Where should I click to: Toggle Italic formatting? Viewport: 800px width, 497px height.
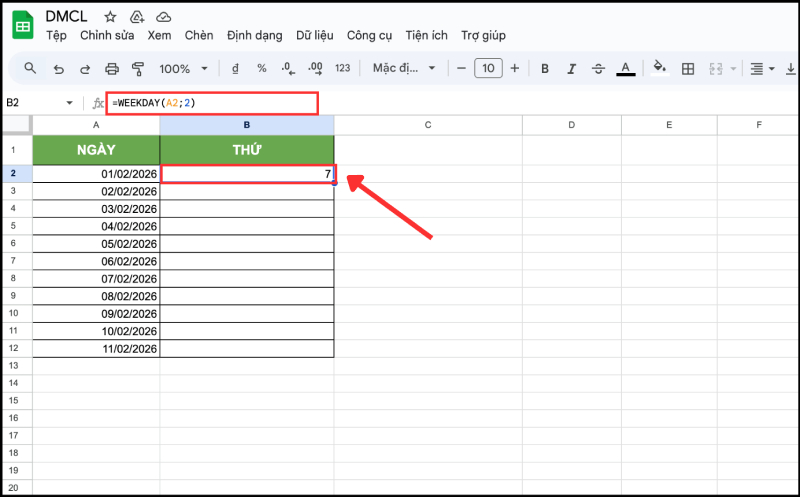[572, 69]
